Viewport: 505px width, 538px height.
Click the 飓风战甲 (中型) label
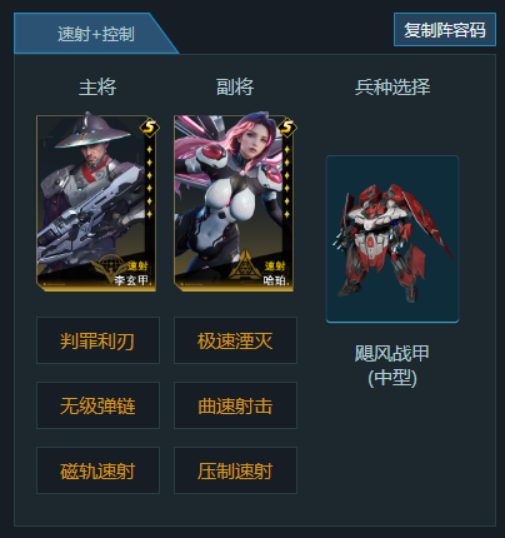tap(392, 366)
